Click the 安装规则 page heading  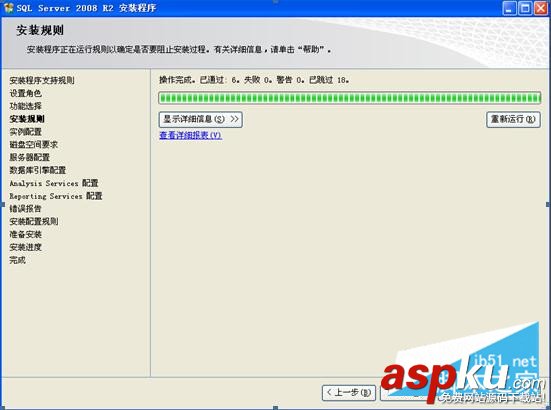point(40,30)
